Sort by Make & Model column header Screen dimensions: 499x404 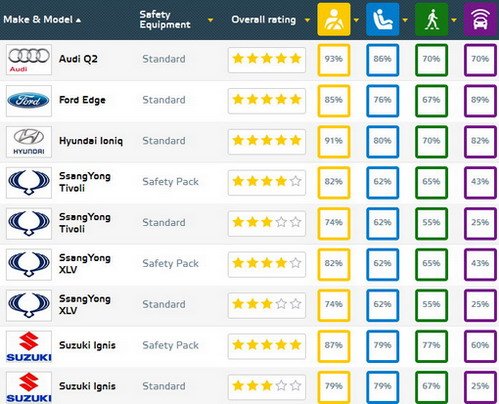pos(42,20)
